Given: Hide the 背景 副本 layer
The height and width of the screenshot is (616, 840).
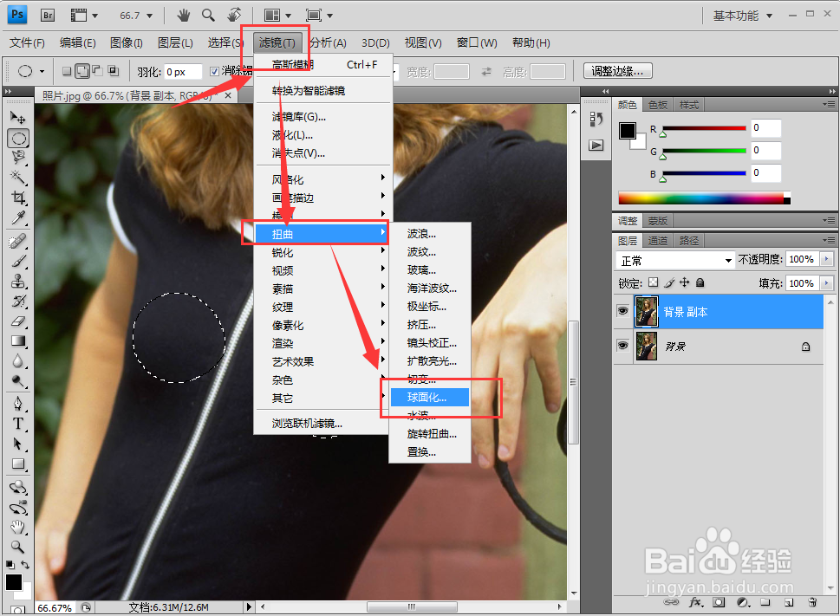Looking at the screenshot, I should [622, 311].
